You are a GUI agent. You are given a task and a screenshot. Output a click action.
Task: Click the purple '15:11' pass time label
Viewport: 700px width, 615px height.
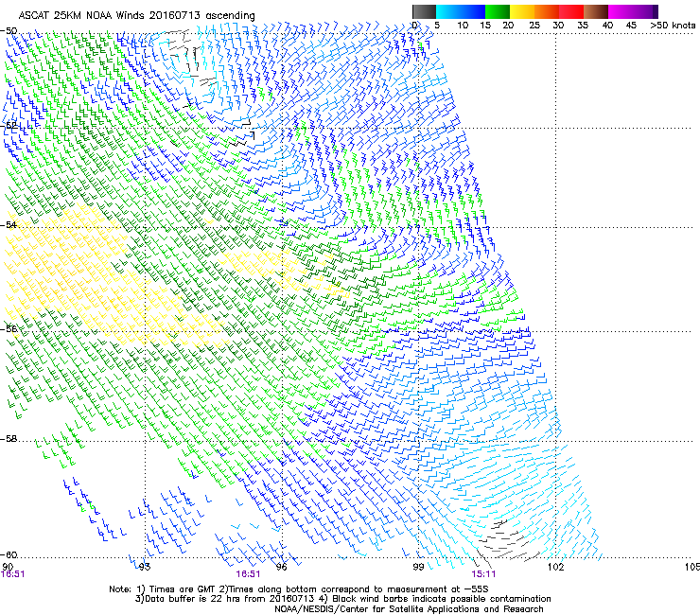coord(483,574)
